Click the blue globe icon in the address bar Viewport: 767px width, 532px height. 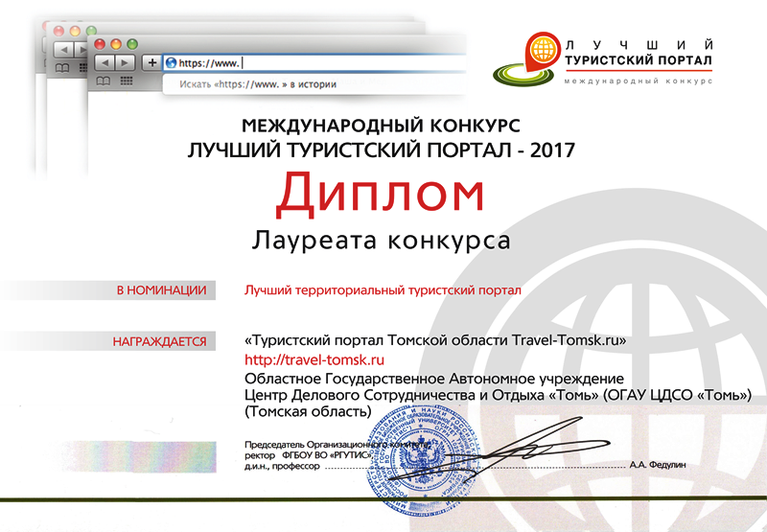pyautogui.click(x=172, y=63)
